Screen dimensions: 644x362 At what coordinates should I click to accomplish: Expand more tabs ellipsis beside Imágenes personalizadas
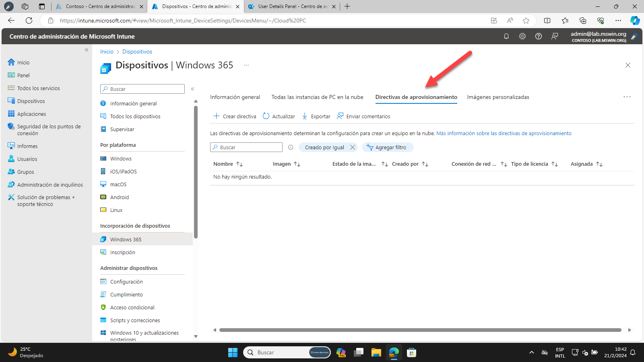(x=627, y=97)
